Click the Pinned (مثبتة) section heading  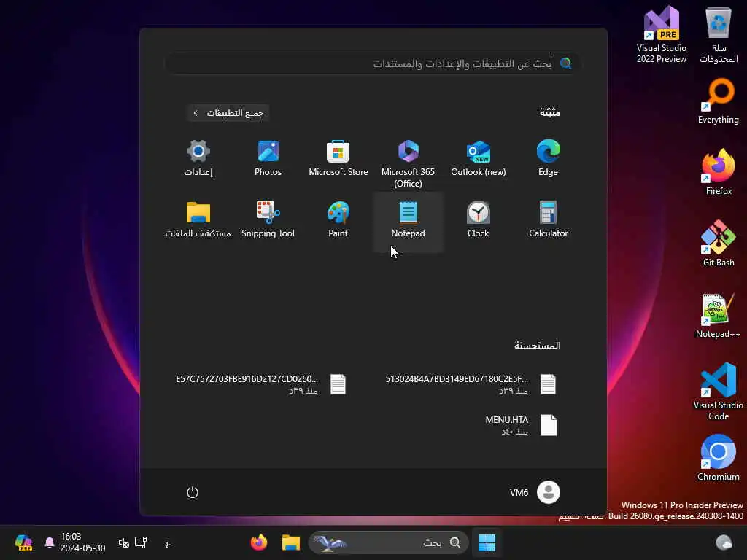[550, 112]
